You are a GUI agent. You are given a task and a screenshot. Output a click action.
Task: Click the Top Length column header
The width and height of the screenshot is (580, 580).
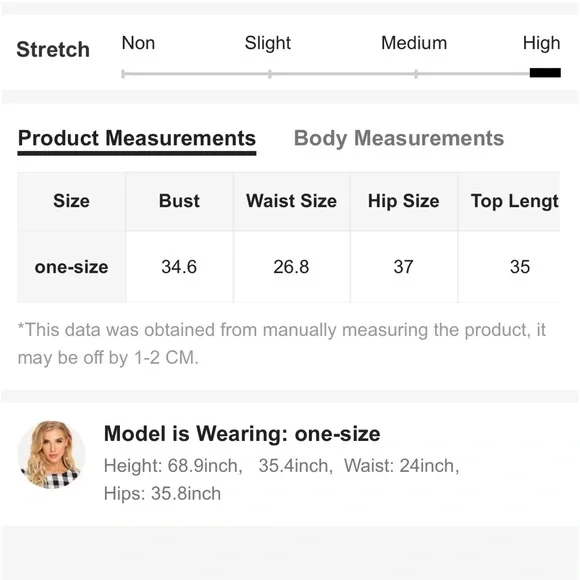pyautogui.click(x=509, y=202)
